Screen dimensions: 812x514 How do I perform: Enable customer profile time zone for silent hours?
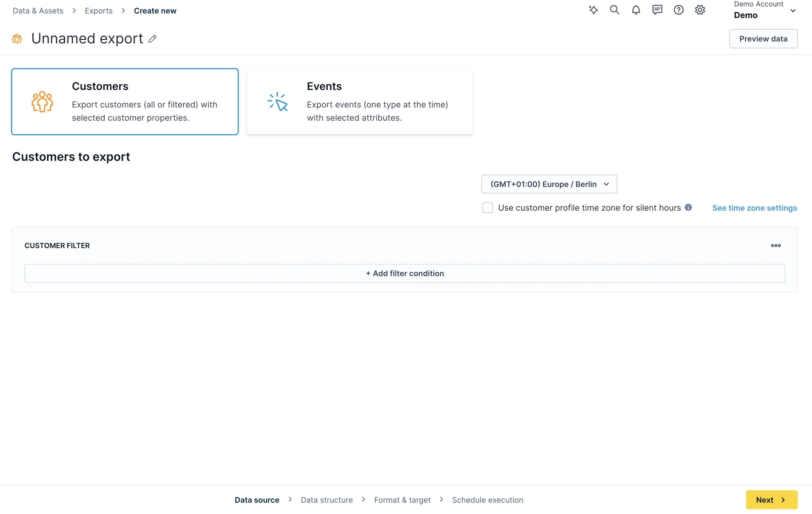[487, 207]
